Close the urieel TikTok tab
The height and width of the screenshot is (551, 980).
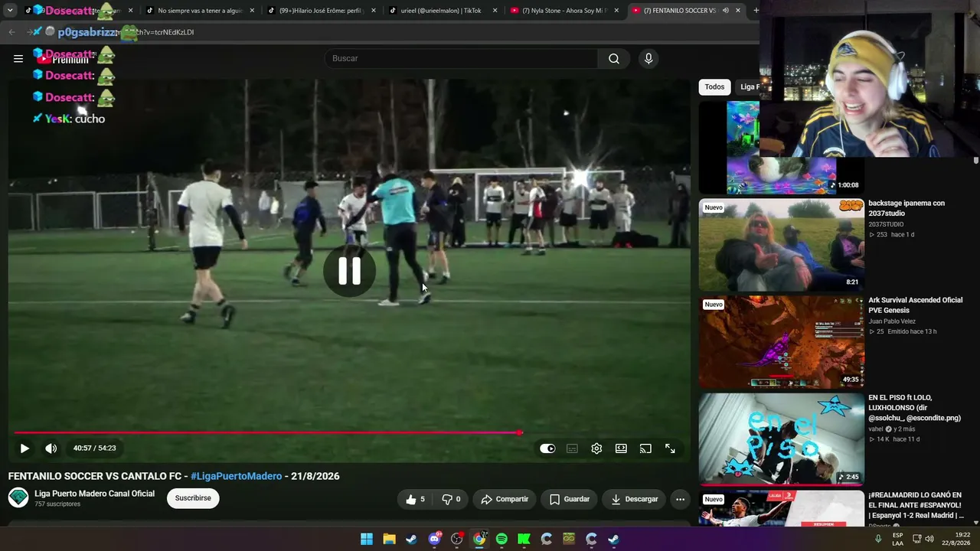495,11
